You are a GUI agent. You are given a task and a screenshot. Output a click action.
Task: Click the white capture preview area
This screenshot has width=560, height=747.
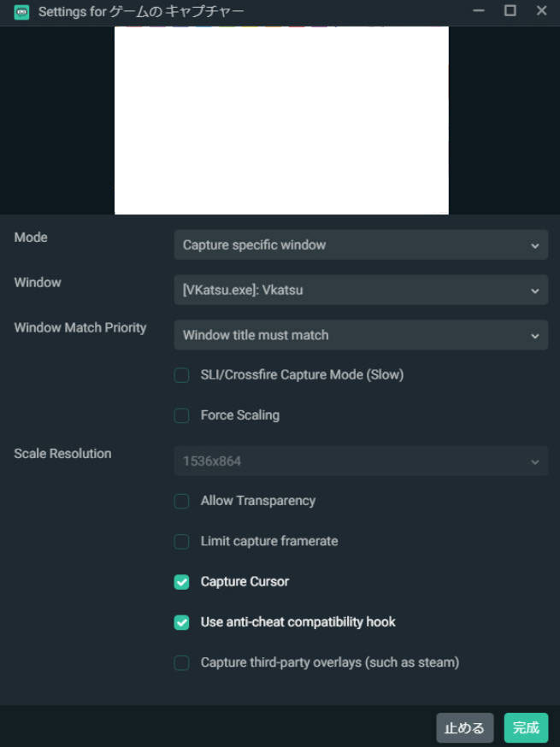[282, 120]
